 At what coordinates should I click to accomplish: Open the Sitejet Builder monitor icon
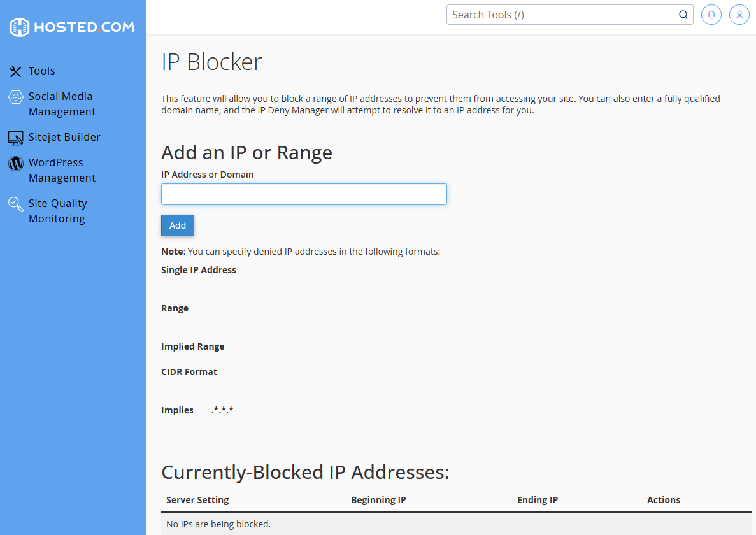click(15, 137)
